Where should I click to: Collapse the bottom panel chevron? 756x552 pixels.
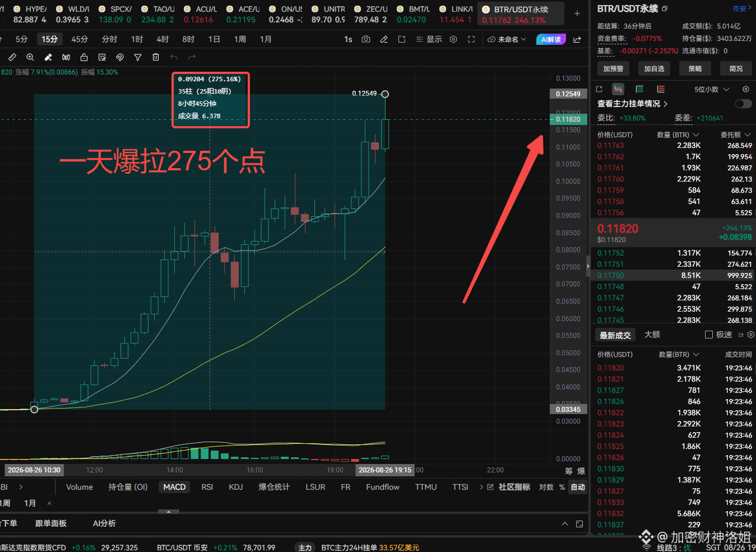coord(564,523)
